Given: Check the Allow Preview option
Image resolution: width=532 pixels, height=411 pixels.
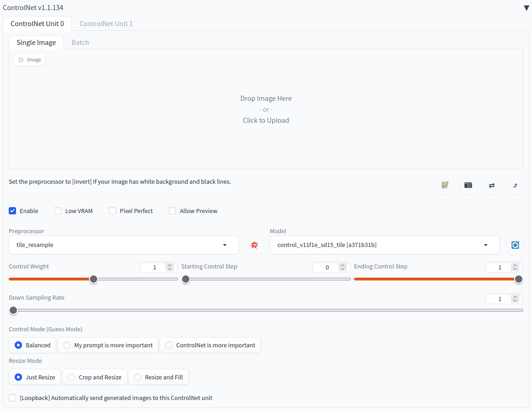Looking at the screenshot, I should point(172,211).
